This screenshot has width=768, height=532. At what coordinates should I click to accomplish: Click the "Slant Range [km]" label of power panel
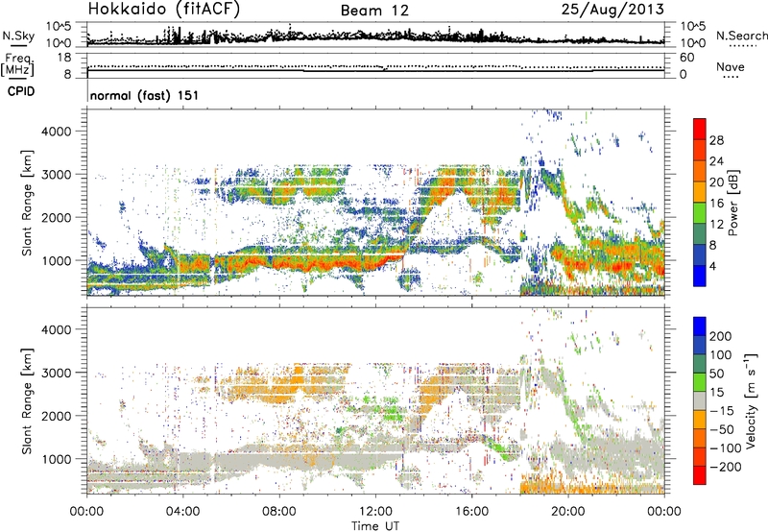click(x=28, y=203)
